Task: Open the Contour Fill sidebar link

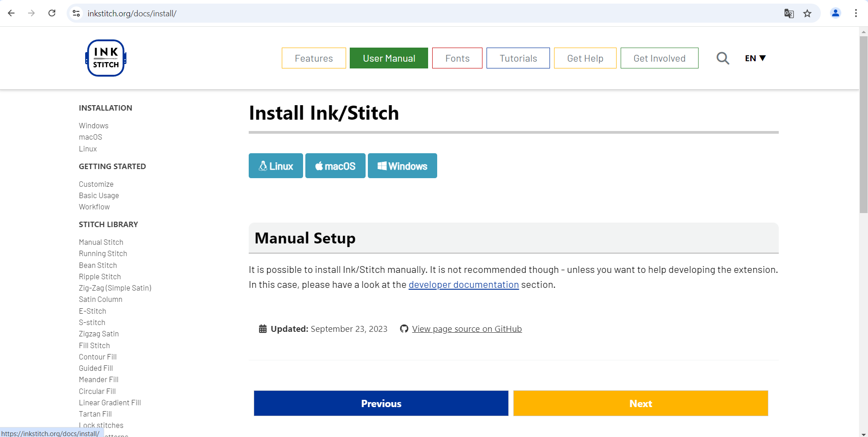Action: pos(98,357)
